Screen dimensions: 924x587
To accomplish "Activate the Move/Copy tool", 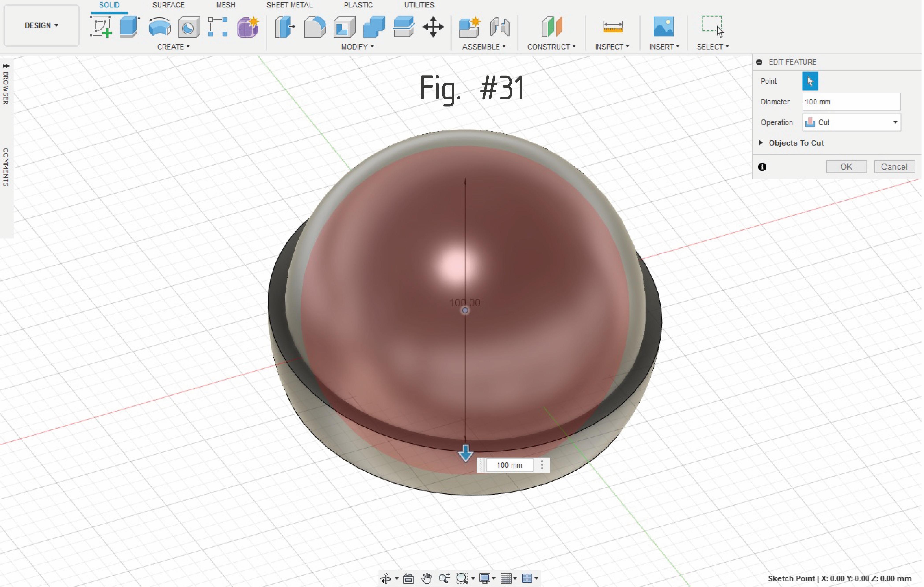I will [433, 27].
